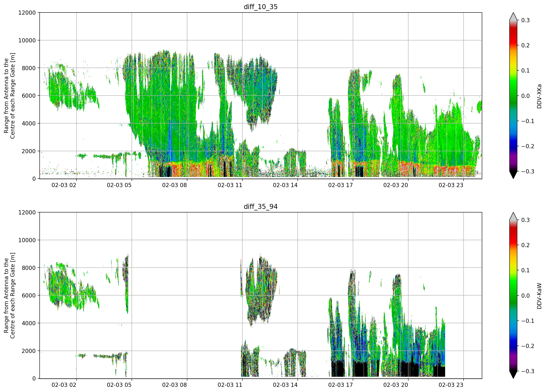Viewport: 546px width, 392px height.
Task: Click the −0.3 tick on DDV-XKa colorbar
Action: 528,171
